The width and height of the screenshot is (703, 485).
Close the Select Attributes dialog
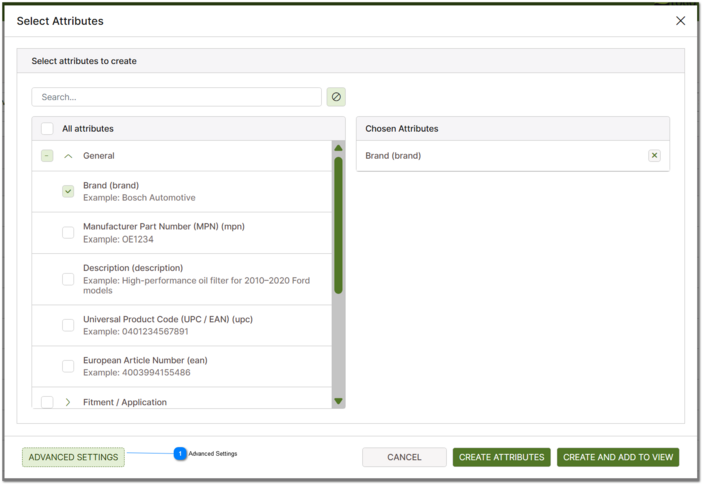pyautogui.click(x=680, y=21)
